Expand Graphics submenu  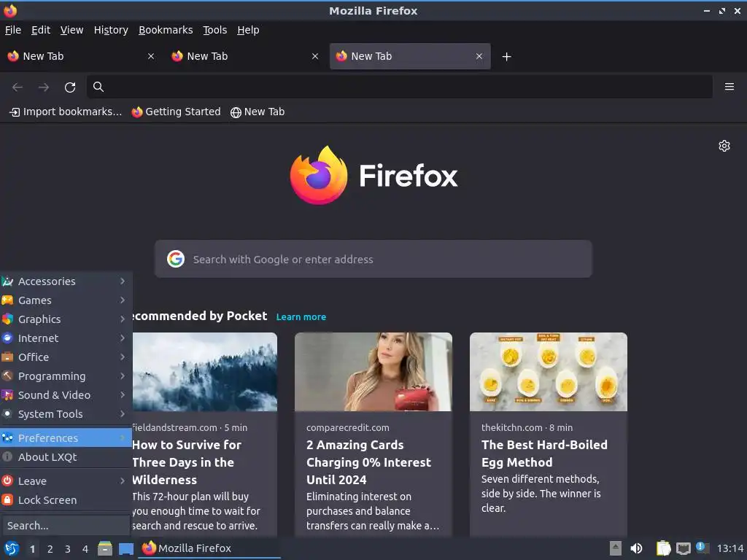coord(66,319)
